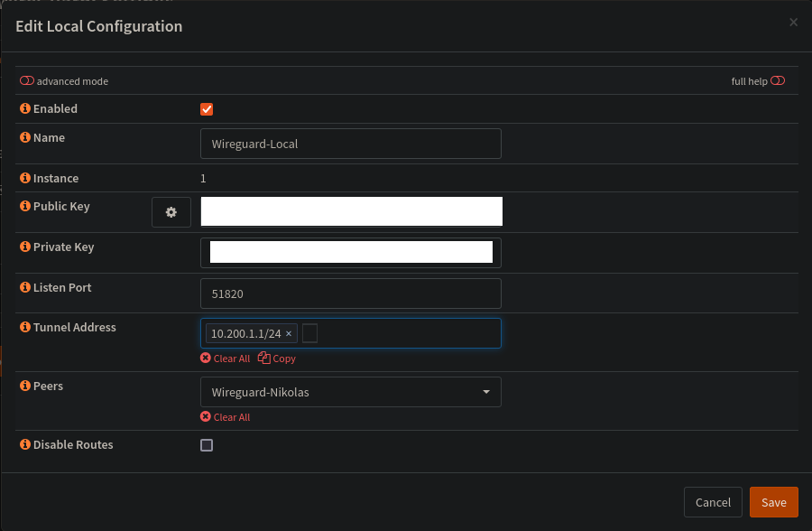Image resolution: width=812 pixels, height=531 pixels.
Task: Click the Listen Port input field
Action: (350, 293)
